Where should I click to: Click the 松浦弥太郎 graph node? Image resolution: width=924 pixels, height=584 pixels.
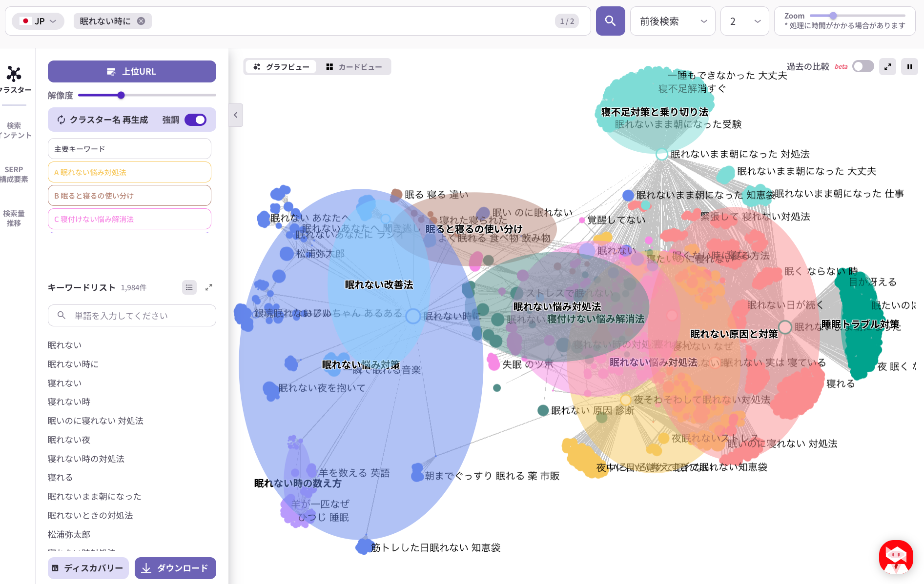[287, 254]
